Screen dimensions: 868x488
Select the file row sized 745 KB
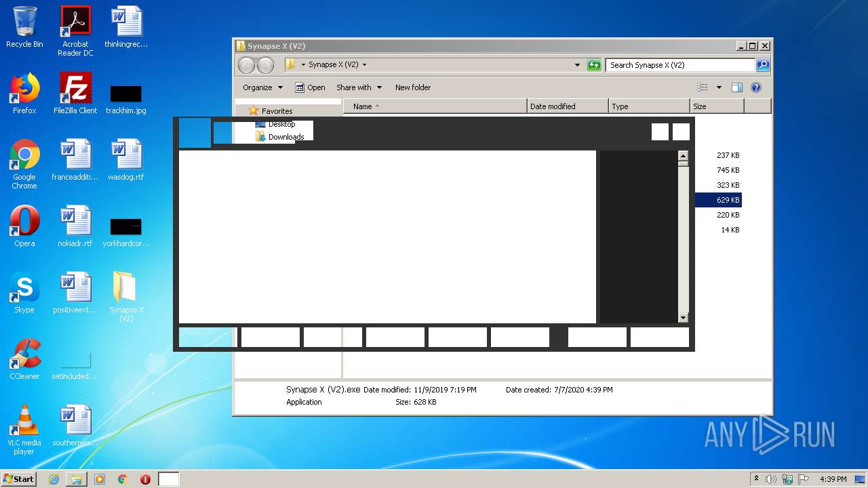(718, 170)
